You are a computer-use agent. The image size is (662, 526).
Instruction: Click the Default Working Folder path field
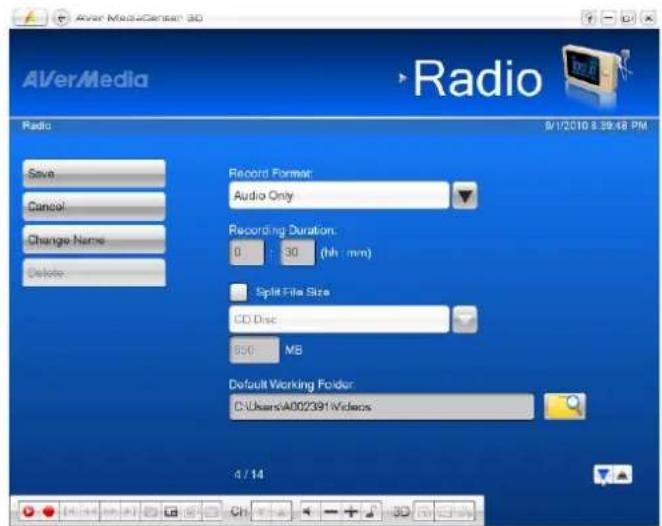pyautogui.click(x=382, y=407)
